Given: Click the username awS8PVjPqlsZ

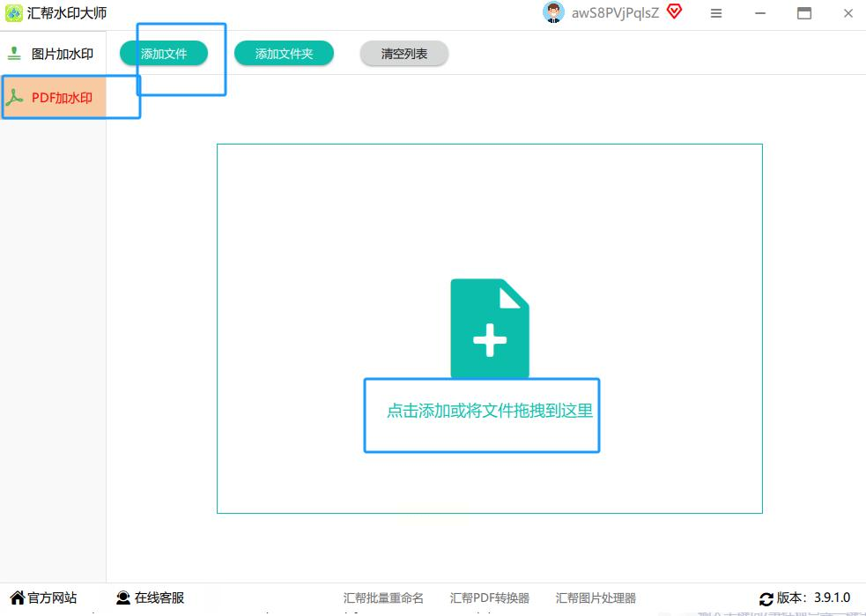Looking at the screenshot, I should coord(615,13).
